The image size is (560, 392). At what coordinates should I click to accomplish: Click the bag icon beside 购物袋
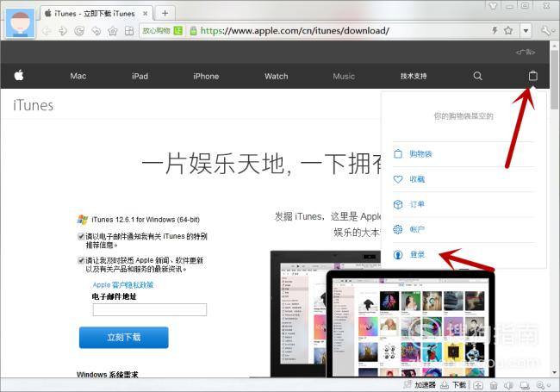coord(398,154)
